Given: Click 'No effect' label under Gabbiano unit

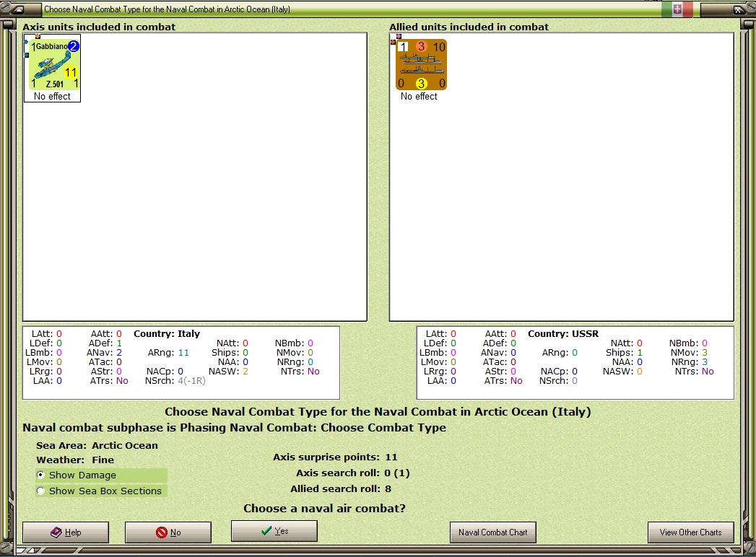Looking at the screenshot, I should [x=52, y=97].
